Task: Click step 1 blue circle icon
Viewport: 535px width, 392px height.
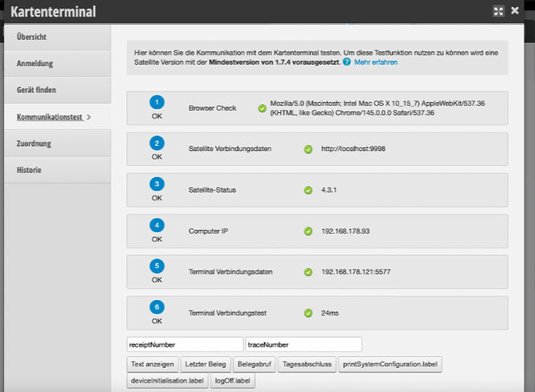Action: click(x=157, y=102)
